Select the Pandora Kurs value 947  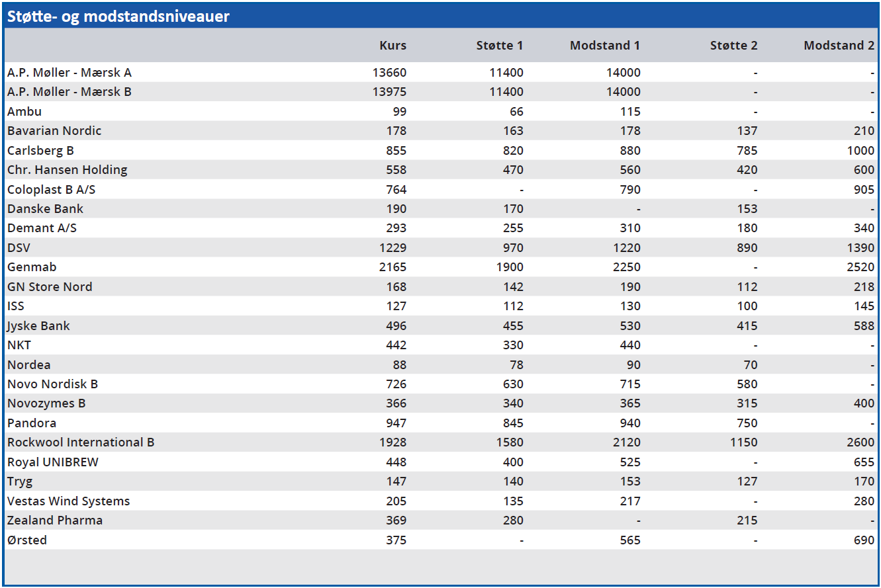click(x=396, y=423)
